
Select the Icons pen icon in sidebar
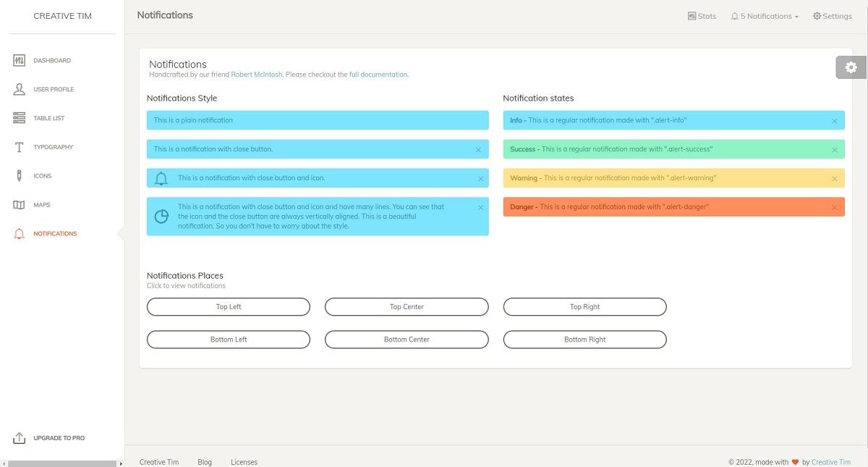coord(20,175)
